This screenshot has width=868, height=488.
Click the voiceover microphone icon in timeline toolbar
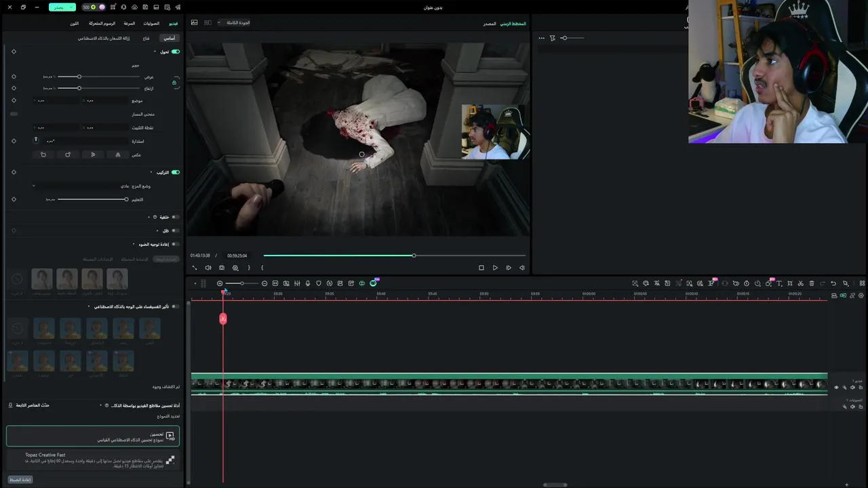coord(308,283)
